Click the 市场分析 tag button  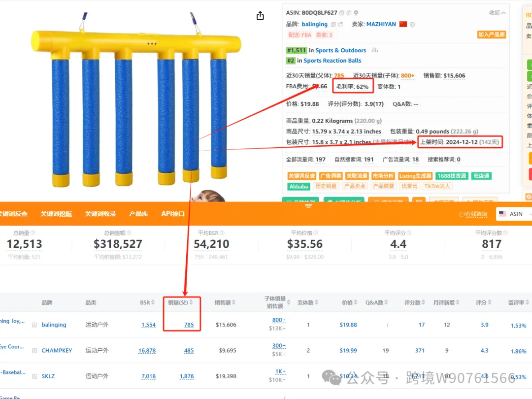[x=383, y=176]
